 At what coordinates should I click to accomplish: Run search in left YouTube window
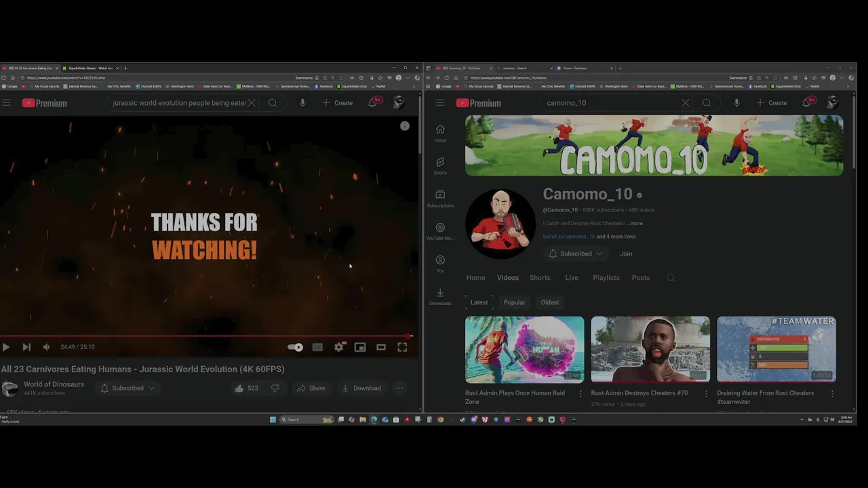(x=273, y=103)
